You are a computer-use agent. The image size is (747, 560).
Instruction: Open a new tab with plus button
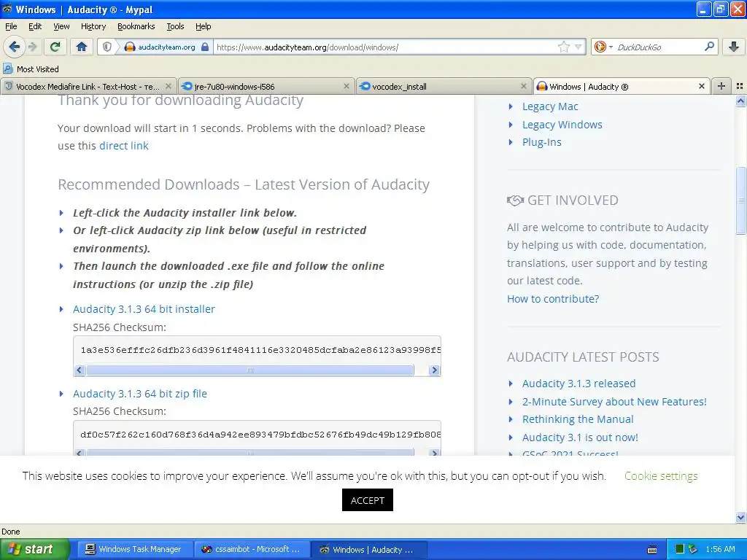click(x=721, y=86)
